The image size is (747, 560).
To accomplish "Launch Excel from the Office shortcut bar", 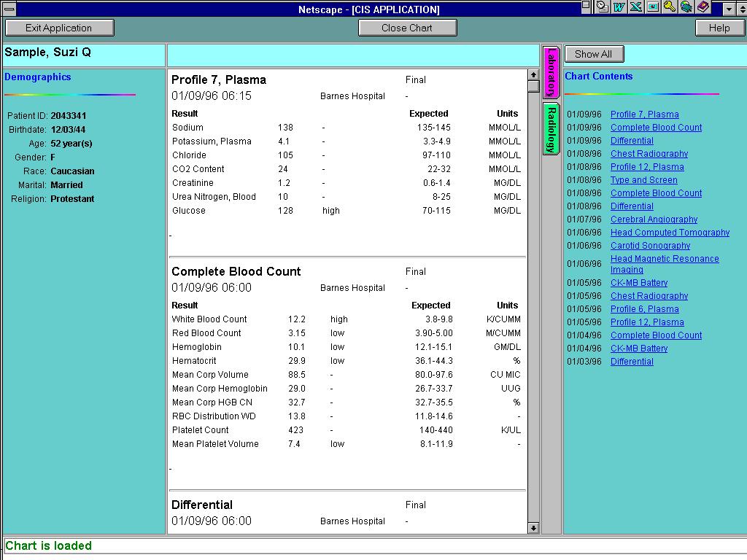I will (x=636, y=7).
